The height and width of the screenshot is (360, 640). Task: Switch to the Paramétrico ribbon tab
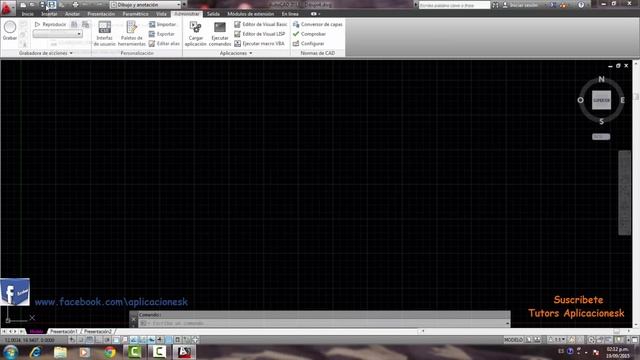pyautogui.click(x=136, y=14)
